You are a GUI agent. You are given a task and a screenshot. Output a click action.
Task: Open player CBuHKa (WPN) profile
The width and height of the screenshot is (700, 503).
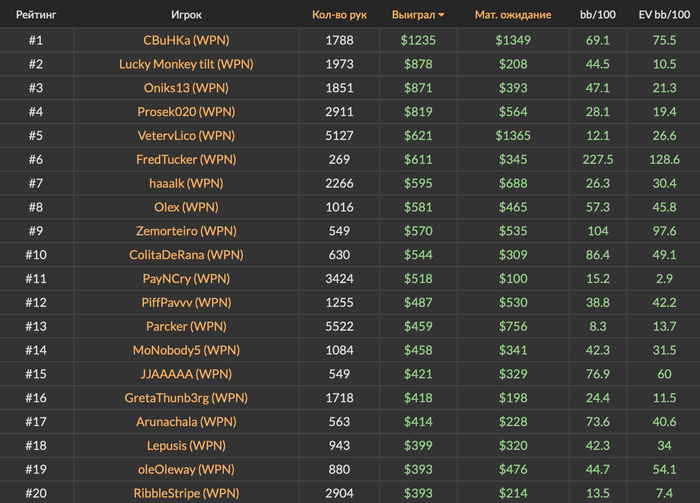point(186,40)
